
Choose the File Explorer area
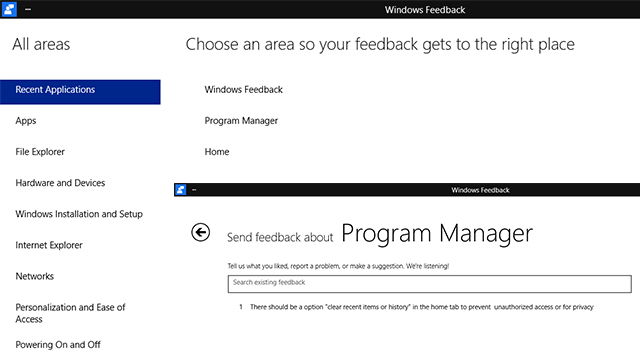tap(40, 152)
